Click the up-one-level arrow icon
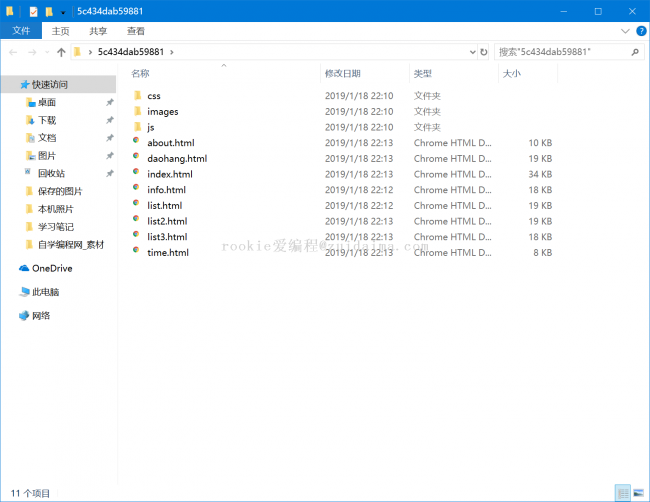Viewport: 650px width, 502px height. pyautogui.click(x=61, y=51)
